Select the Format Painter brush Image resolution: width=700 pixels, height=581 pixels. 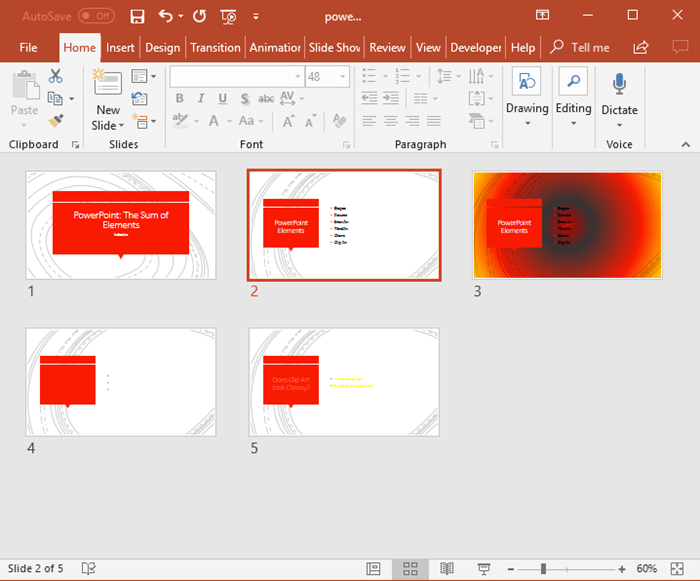coord(55,119)
